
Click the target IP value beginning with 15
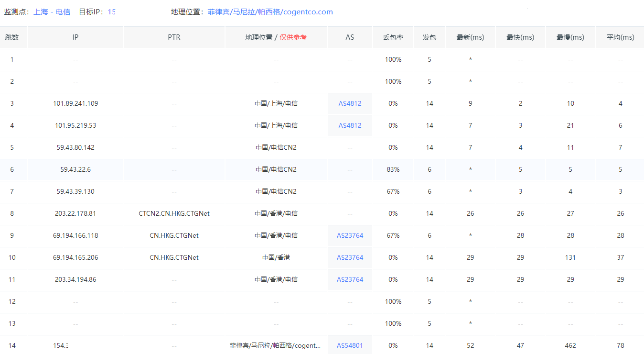[x=111, y=12]
